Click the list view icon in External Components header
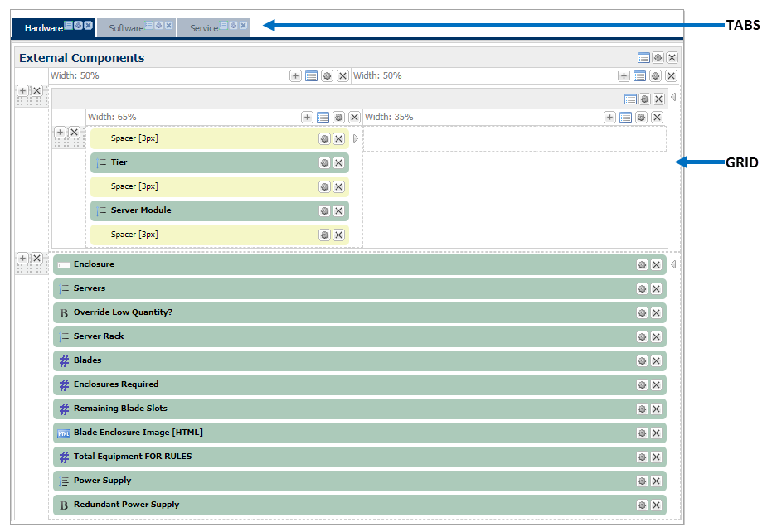The width and height of the screenshot is (772, 532). [x=644, y=57]
